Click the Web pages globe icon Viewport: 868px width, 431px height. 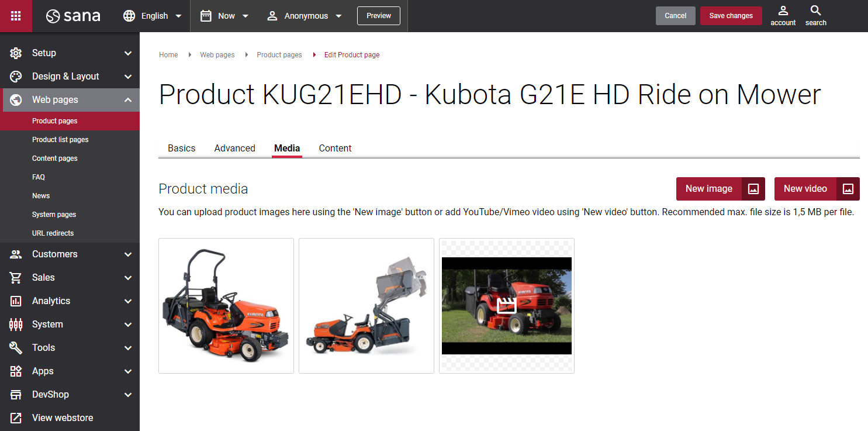(16, 100)
